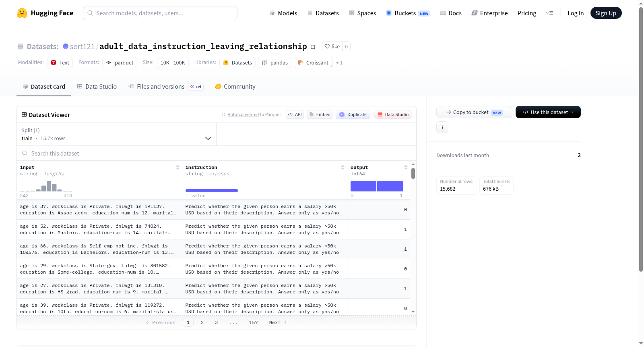This screenshot has height=347, width=644.
Task: Copy dataset name with the copy icon
Action: pos(312,46)
